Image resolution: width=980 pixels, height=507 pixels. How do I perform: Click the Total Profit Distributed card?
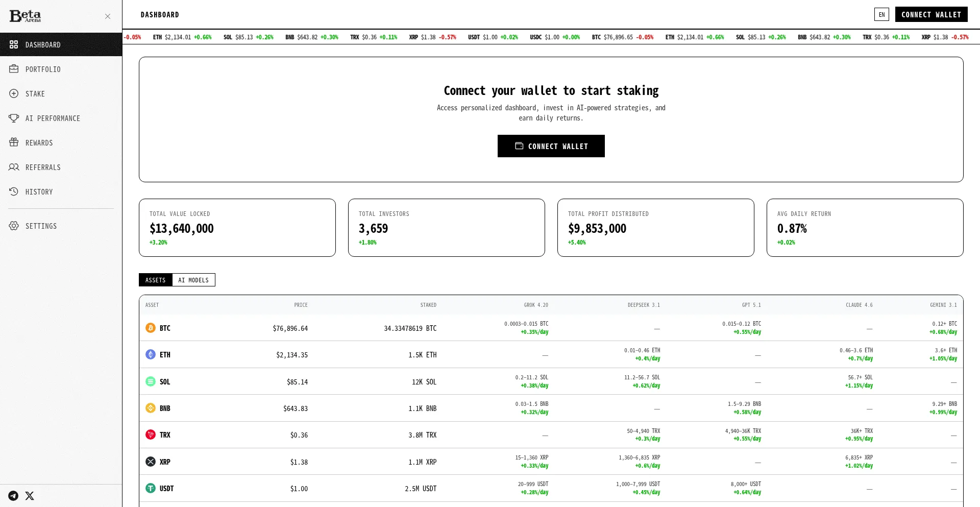[656, 228]
